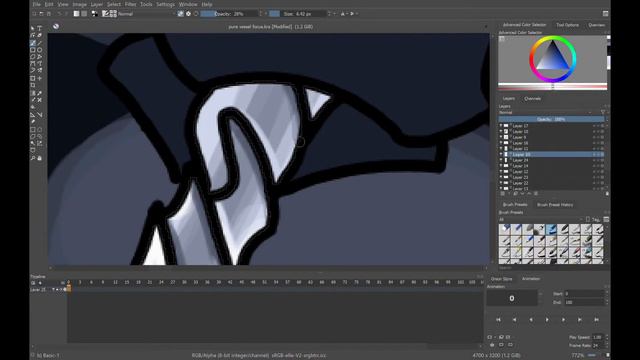The width and height of the screenshot is (640, 360).
Task: Hide Layer 9 with eye icon
Action: 501,138
